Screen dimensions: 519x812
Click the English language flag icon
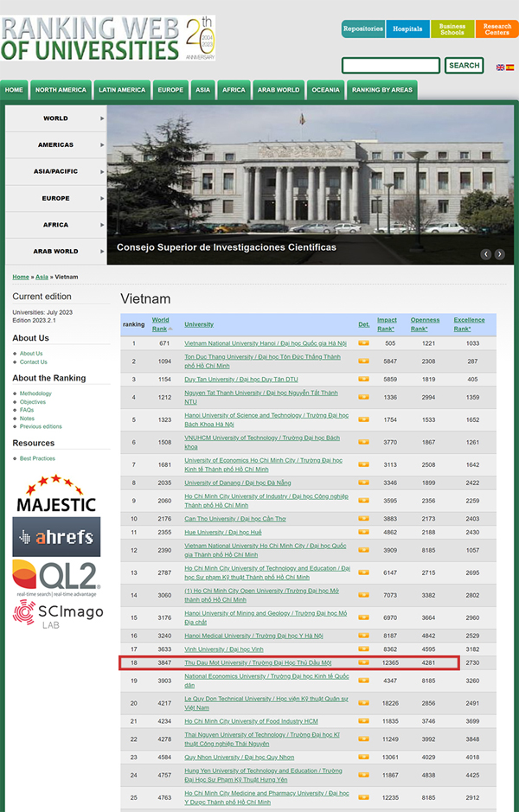[x=500, y=67]
